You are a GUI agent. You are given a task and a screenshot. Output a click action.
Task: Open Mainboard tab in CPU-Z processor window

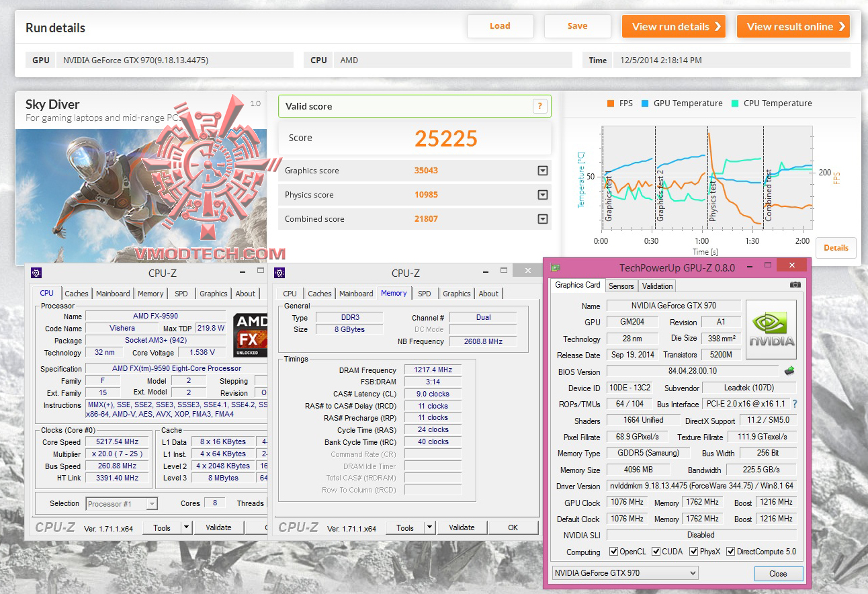113,294
